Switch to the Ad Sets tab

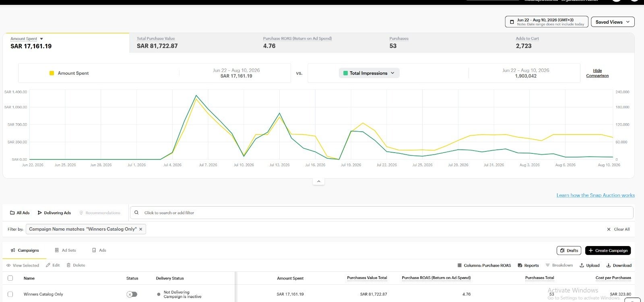[x=65, y=250]
